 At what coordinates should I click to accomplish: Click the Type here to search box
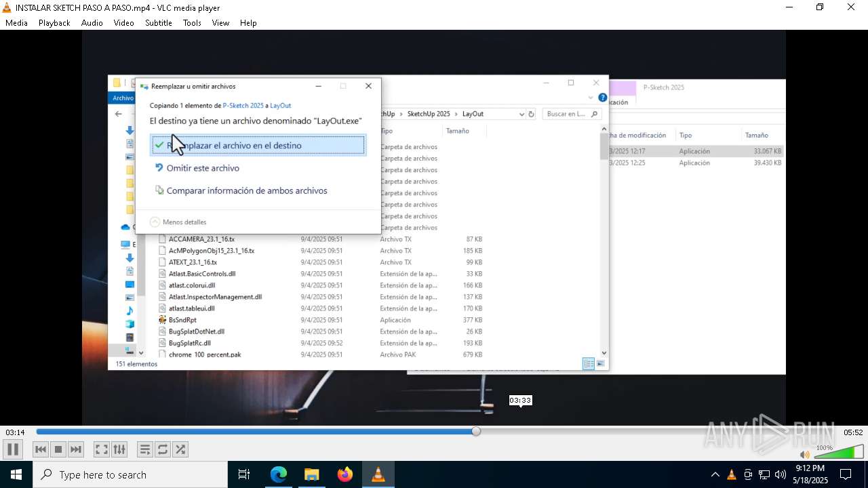point(130,474)
